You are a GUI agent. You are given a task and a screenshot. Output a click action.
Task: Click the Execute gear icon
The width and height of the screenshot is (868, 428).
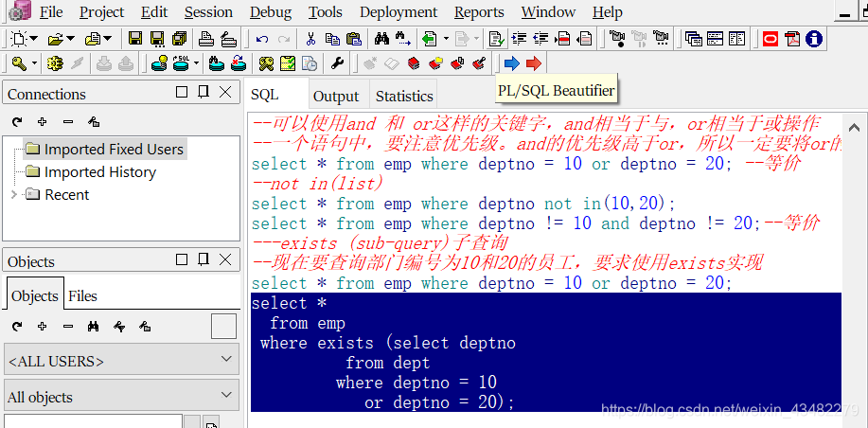(55, 63)
